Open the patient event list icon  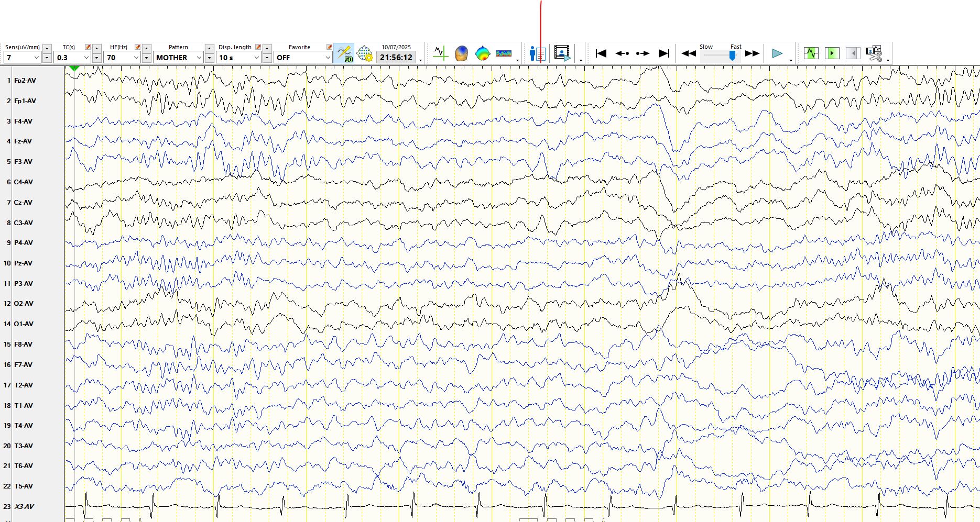(x=537, y=53)
